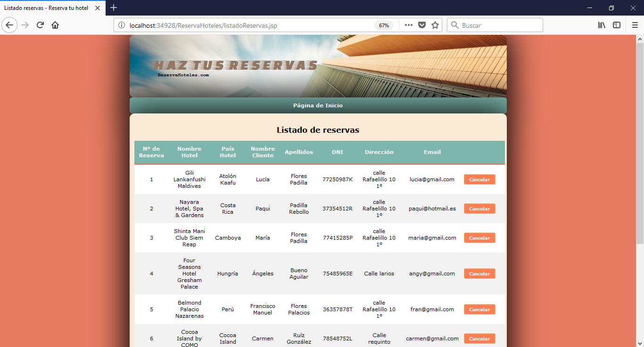Screen dimensions: 644x347
Task: Click the vertical page scrollbar thumb
Action: 640,143
